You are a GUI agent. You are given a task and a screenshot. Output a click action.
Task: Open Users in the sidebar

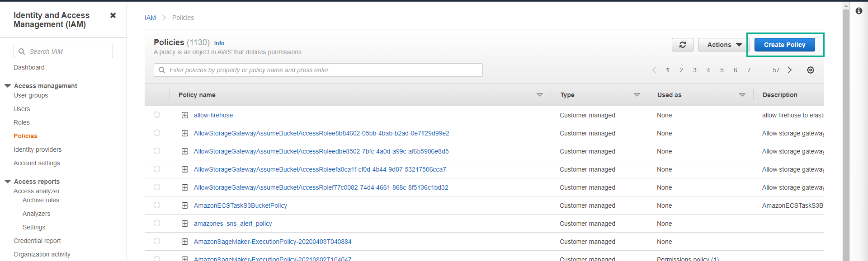[22, 109]
